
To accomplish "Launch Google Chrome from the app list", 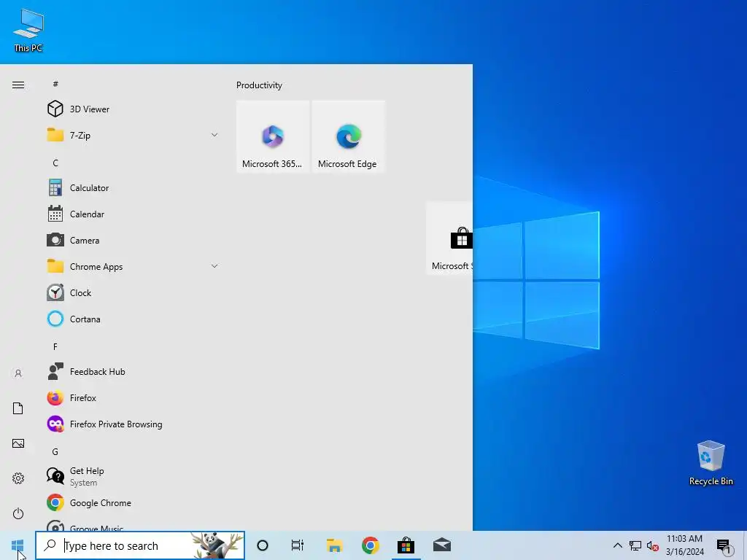I will (133, 503).
